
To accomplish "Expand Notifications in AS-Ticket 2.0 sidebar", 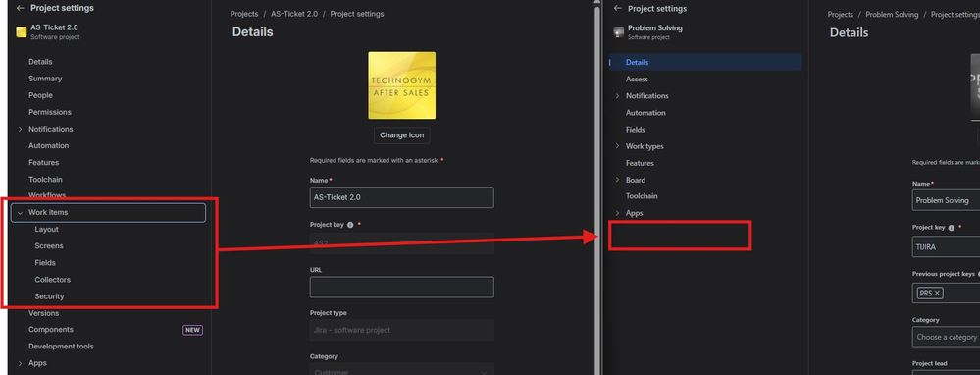I will (x=20, y=129).
